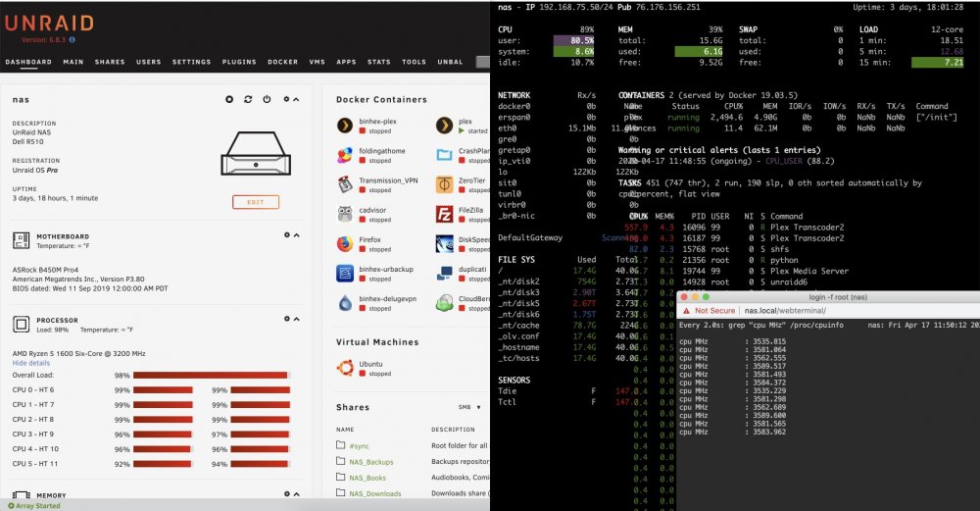Go to the Main tab
Image resolution: width=980 pixels, height=511 pixels.
pos(73,62)
